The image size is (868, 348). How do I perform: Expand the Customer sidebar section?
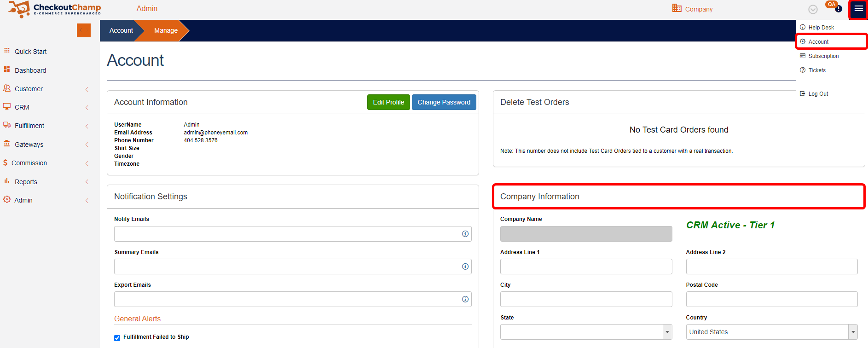pos(29,89)
